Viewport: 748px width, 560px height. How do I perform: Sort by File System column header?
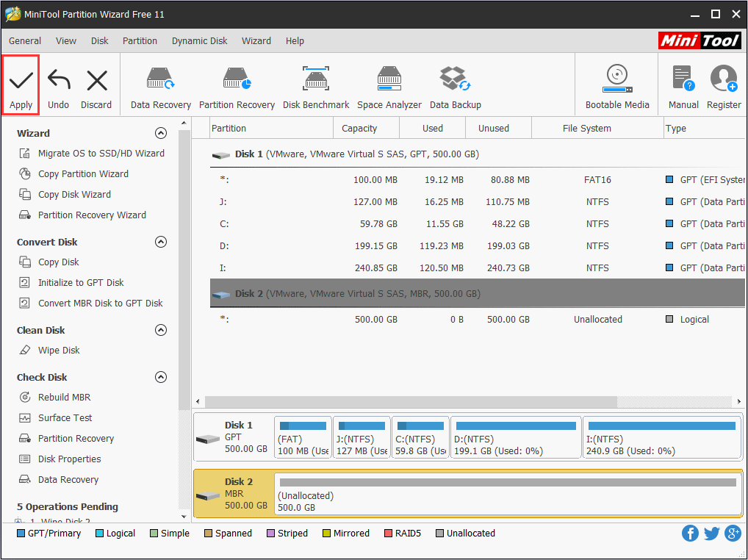click(x=597, y=129)
